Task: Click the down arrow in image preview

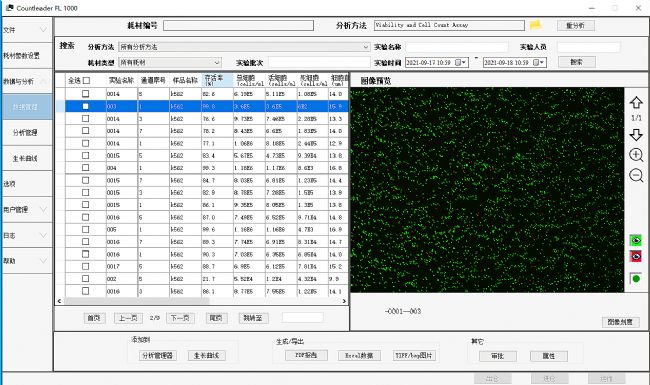Action: click(x=636, y=135)
